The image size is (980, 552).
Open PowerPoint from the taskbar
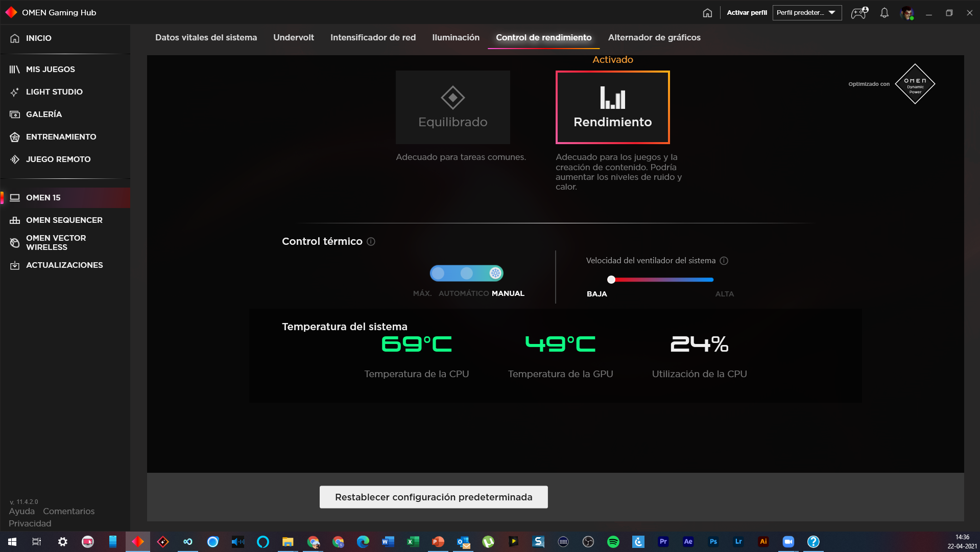[x=438, y=542]
